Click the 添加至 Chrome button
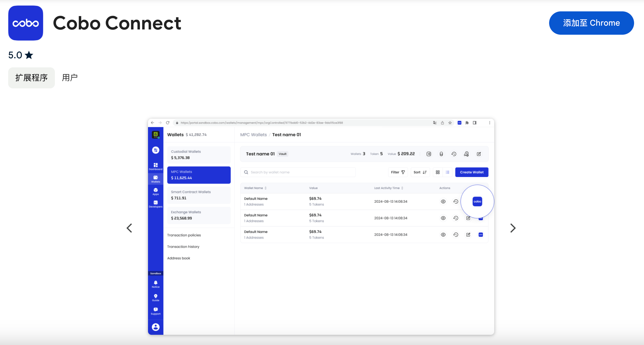The height and width of the screenshot is (345, 644). 591,23
